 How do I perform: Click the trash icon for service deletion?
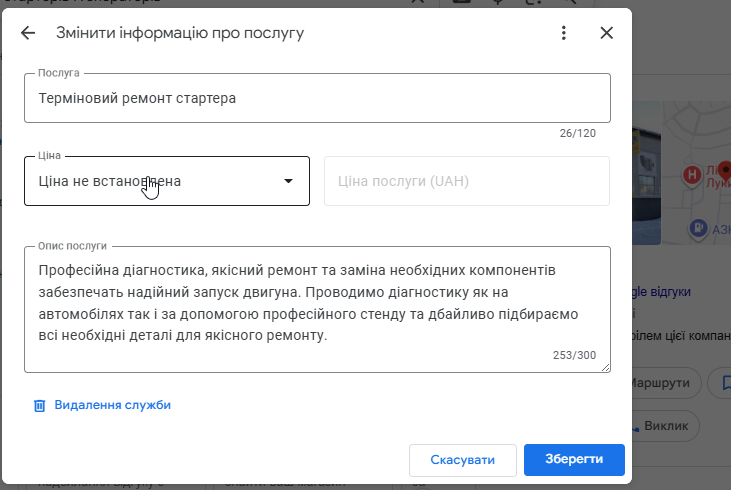point(40,405)
